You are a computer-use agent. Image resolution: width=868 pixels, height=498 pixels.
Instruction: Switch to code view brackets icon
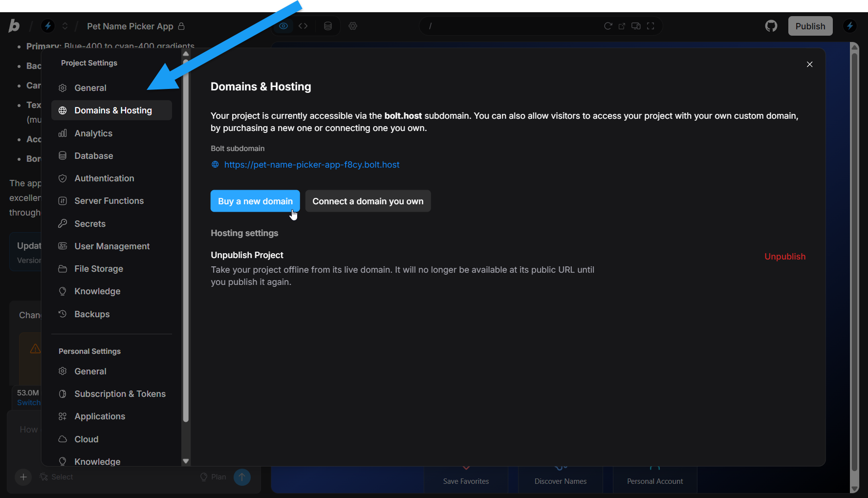303,26
